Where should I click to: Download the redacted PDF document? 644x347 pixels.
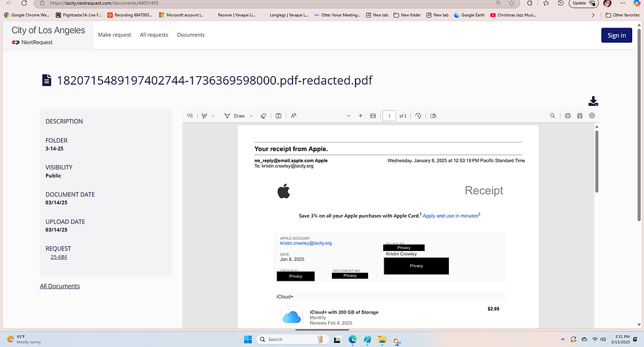click(593, 101)
